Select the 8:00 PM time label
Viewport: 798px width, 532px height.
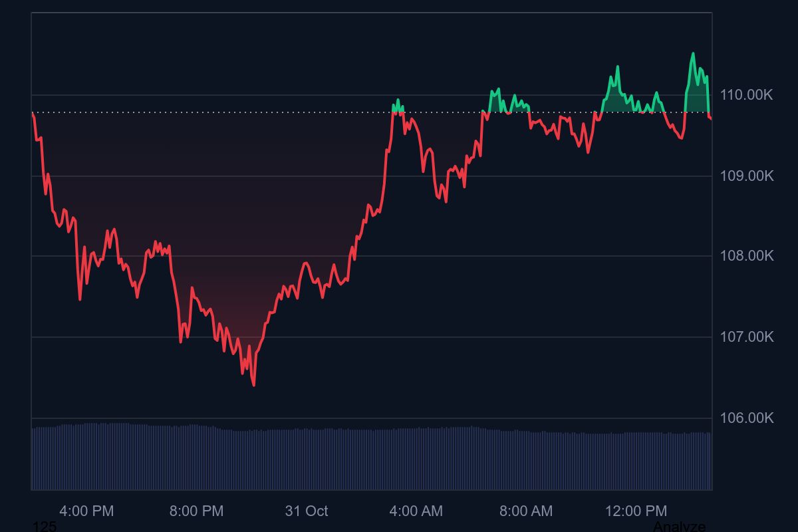pyautogui.click(x=196, y=511)
